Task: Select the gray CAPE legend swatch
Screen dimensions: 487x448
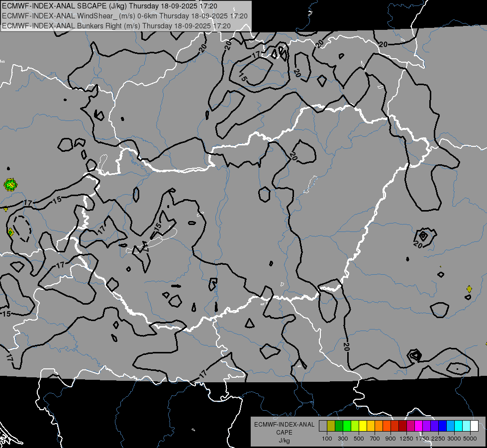Action: pyautogui.click(x=323, y=426)
